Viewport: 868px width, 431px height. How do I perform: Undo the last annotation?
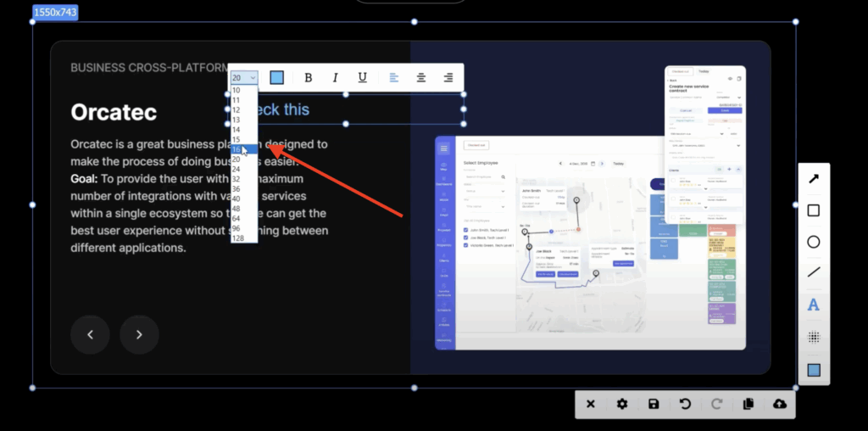[x=685, y=404]
